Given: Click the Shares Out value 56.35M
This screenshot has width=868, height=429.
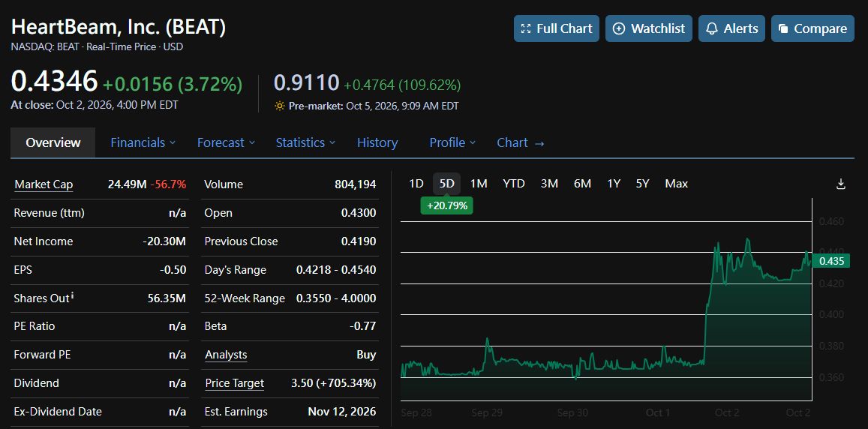Looking at the screenshot, I should [x=167, y=298].
